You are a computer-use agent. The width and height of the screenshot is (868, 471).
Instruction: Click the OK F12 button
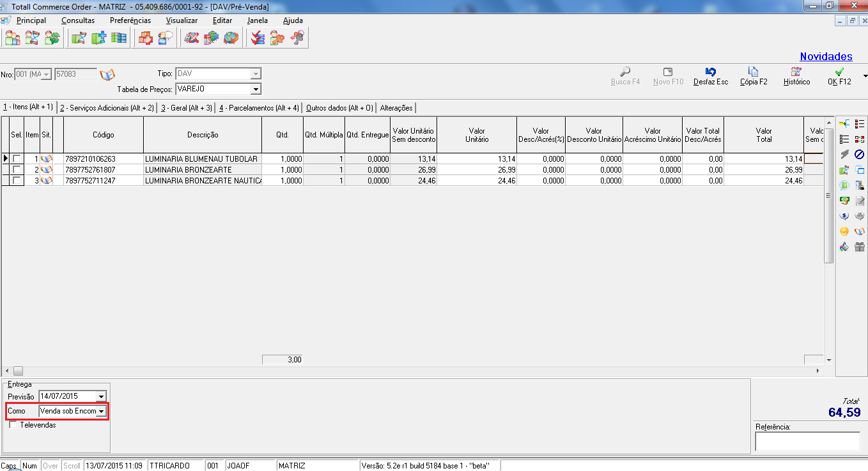839,77
